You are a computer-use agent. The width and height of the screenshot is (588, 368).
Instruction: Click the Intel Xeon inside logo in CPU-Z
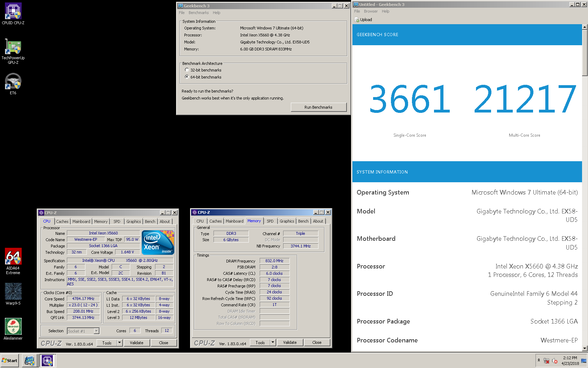(158, 243)
